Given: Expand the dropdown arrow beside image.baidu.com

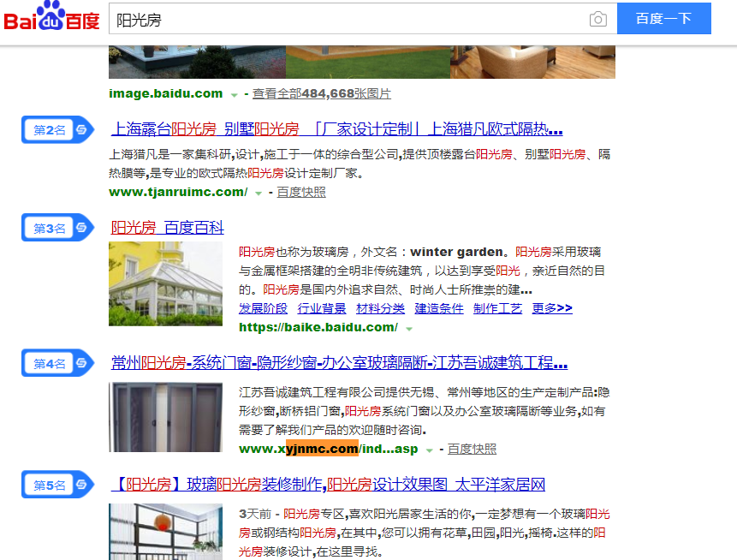Looking at the screenshot, I should (x=234, y=95).
